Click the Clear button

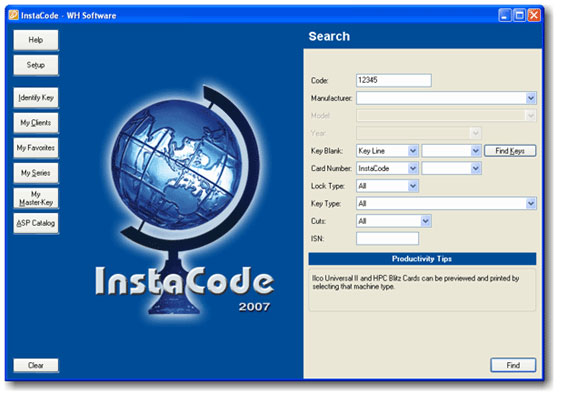coord(36,365)
